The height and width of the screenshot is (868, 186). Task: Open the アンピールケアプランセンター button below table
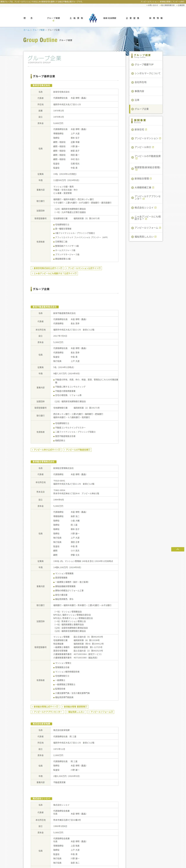[x=47, y=712]
